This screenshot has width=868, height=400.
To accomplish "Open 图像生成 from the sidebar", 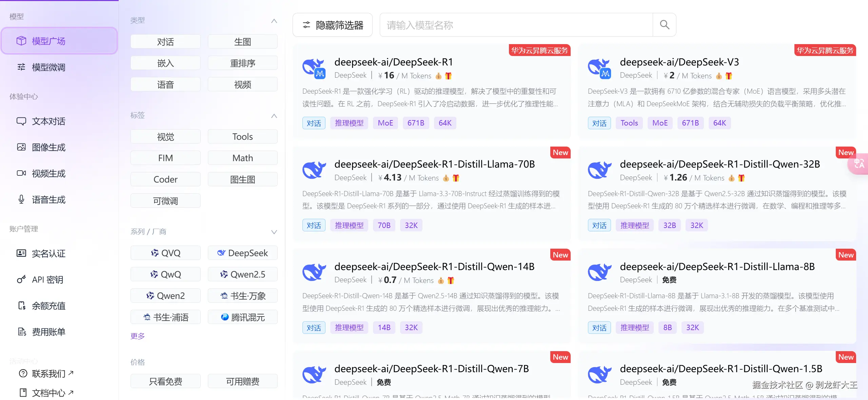I will pos(48,147).
